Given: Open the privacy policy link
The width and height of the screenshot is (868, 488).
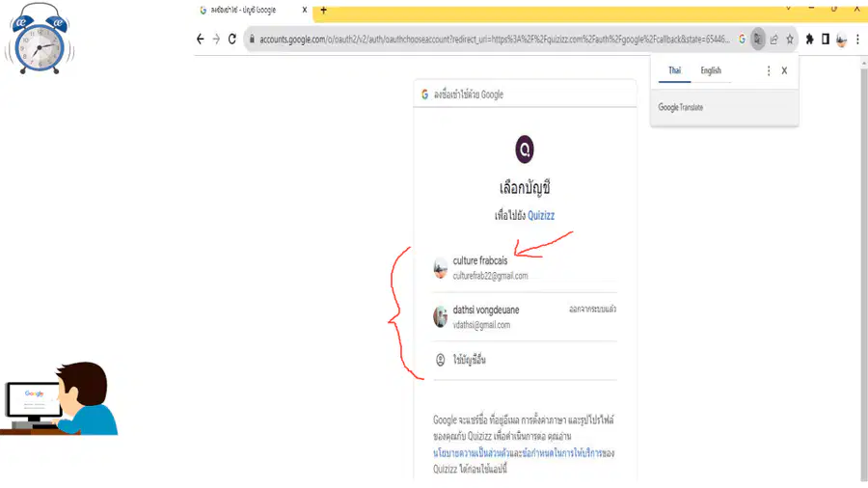Looking at the screenshot, I should [470, 453].
